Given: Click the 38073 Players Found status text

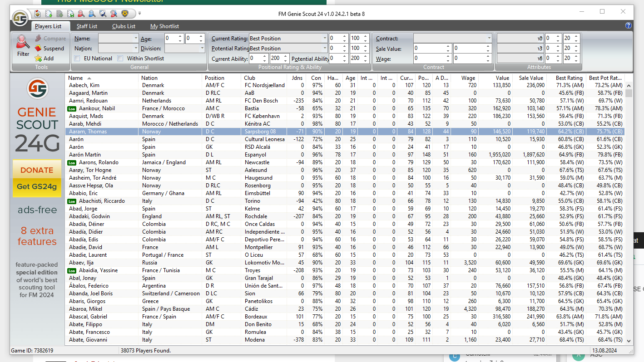Looking at the screenshot, I should coord(146,351).
